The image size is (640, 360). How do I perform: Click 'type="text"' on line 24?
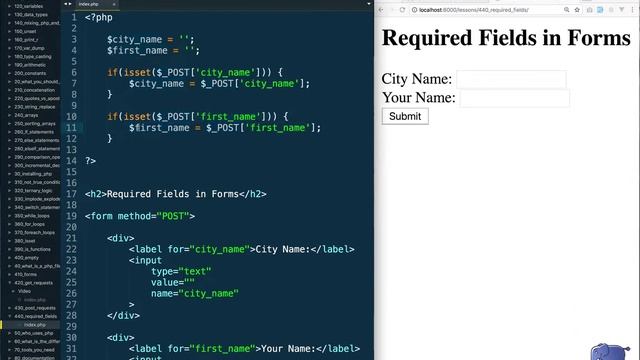click(181, 271)
